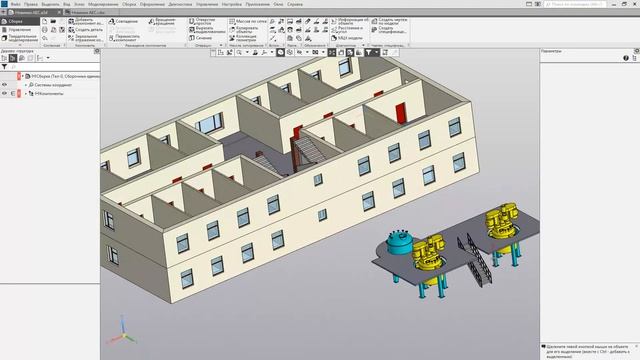Open the filter dropdown arrow in view toolbar
This screenshot has width=640, height=360.
pyautogui.click(x=376, y=52)
